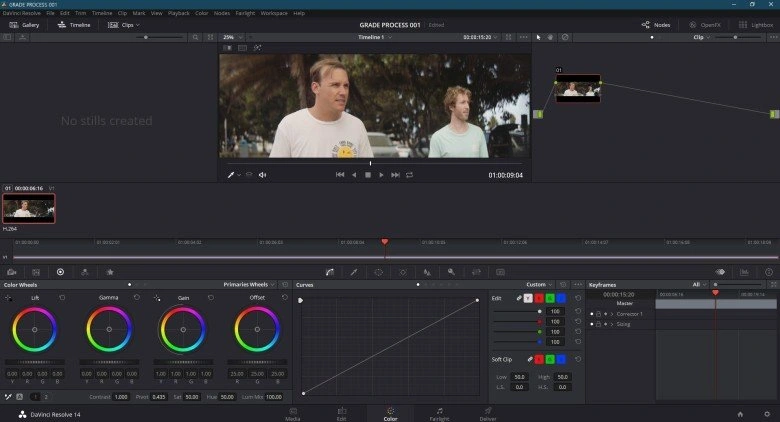Select the Qualifier eyedropper palette
This screenshot has width=780, height=422.
355,271
